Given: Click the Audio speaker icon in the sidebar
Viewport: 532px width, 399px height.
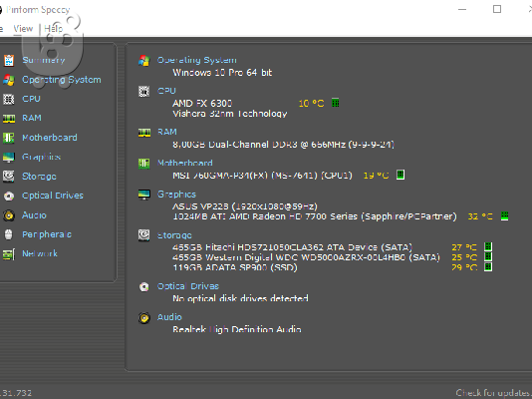Looking at the screenshot, I should coord(9,215).
